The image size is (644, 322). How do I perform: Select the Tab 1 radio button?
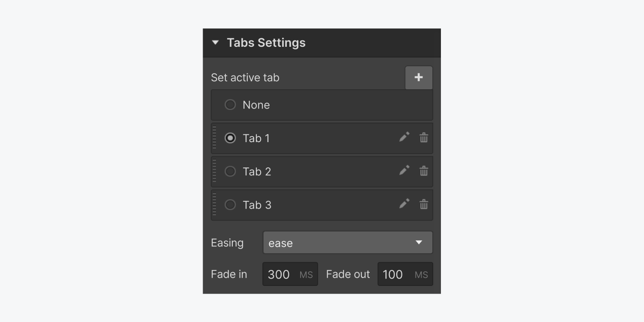(x=230, y=138)
